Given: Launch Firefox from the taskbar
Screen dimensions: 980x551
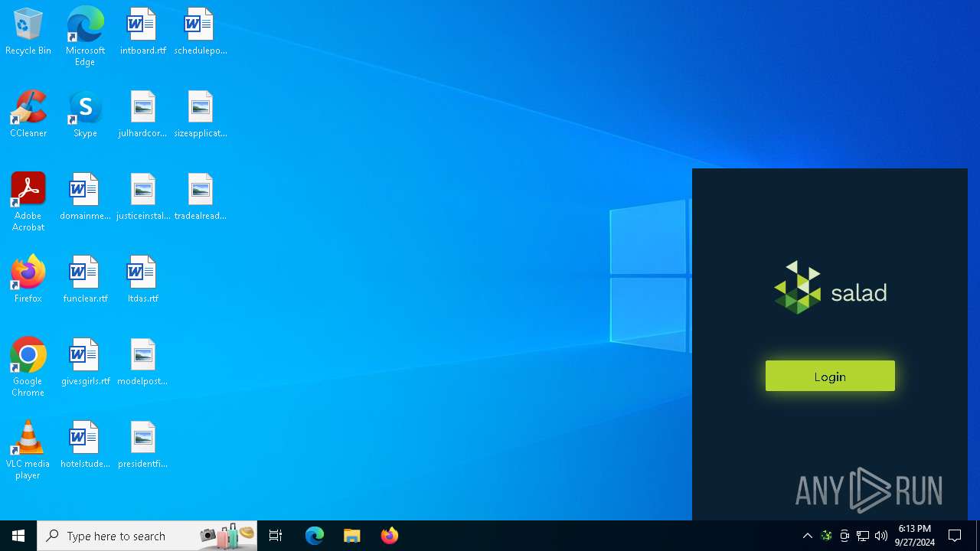Looking at the screenshot, I should point(390,536).
